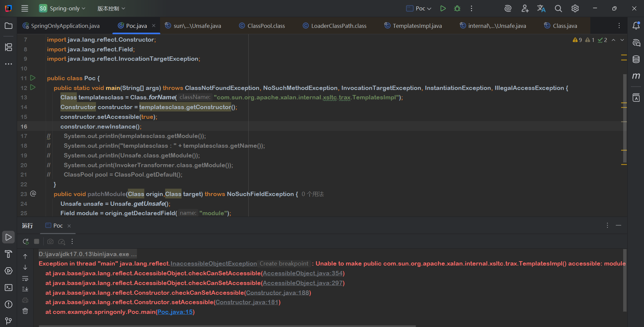Switch to the TemplatesImpl.java tab

click(417, 26)
